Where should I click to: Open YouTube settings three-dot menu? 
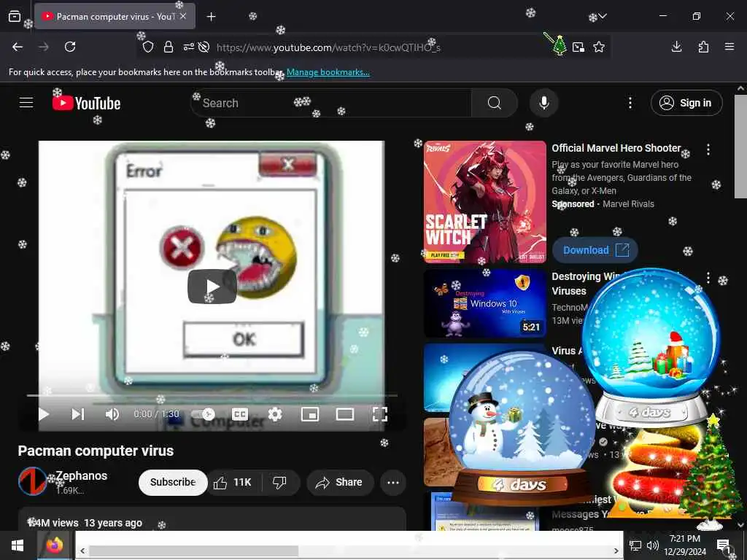click(x=630, y=103)
